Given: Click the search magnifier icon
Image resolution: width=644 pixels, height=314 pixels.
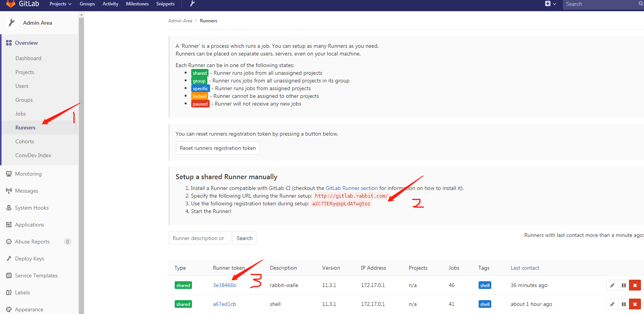Looking at the screenshot, I should pyautogui.click(x=641, y=4).
